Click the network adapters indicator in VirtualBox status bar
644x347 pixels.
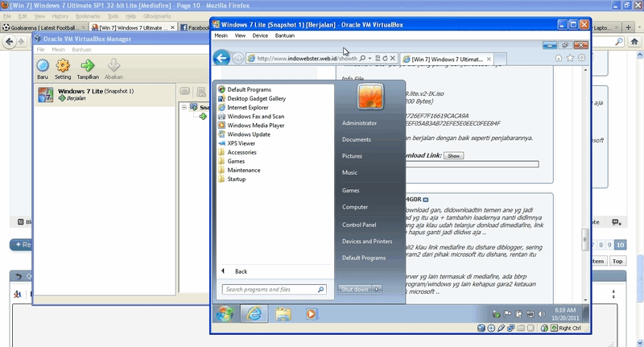pos(510,328)
